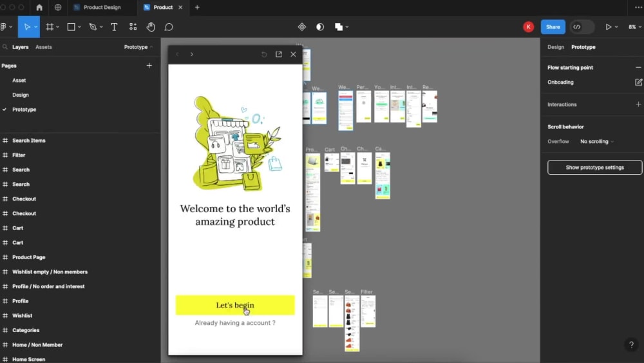Present prototype with play icon
Image resolution: width=644 pixels, height=363 pixels.
coord(609,26)
